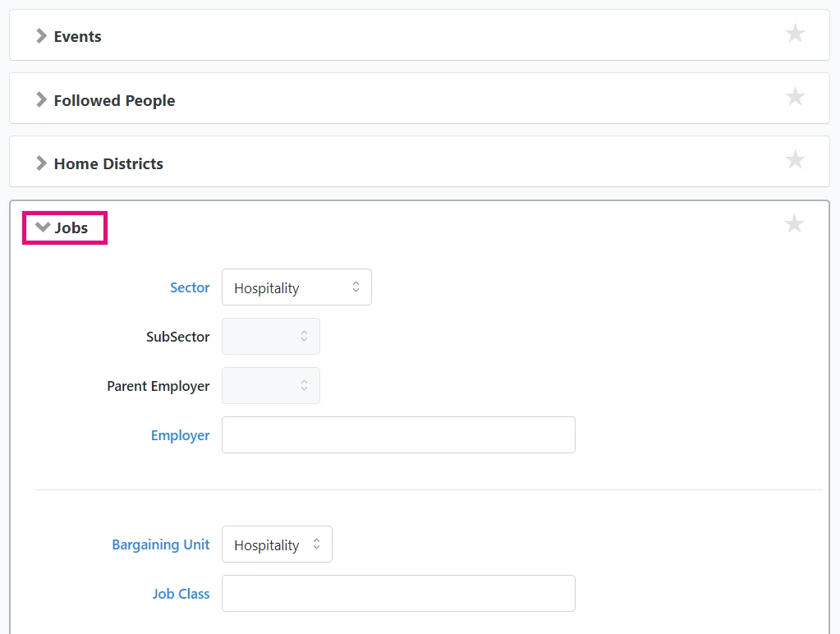Click the Sector stepper arrows
The height and width of the screenshot is (634, 840).
356,287
